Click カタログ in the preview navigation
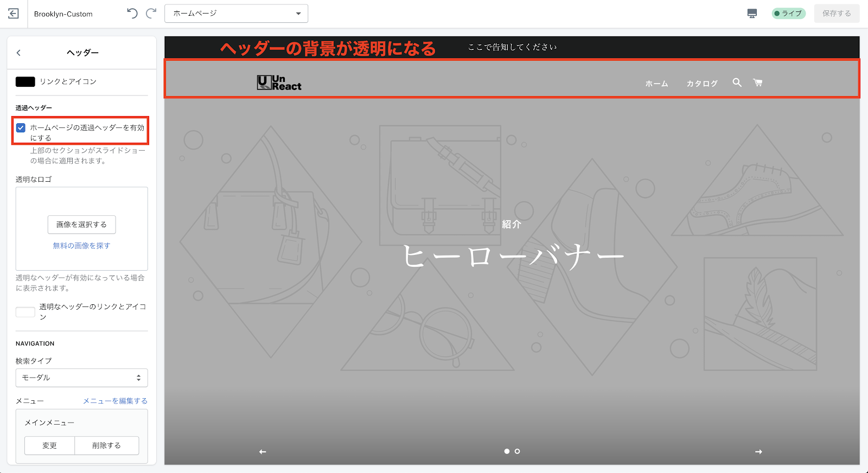The image size is (868, 473). point(702,84)
